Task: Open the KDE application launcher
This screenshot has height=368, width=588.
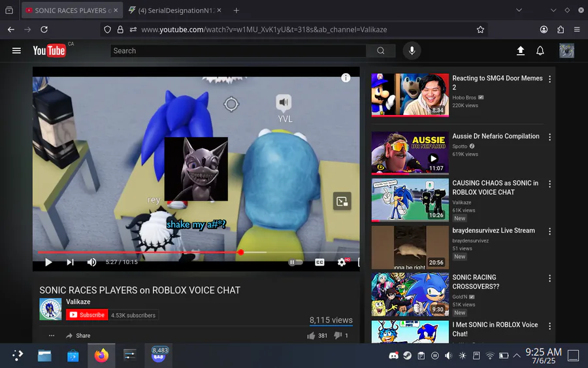Action: tap(17, 355)
